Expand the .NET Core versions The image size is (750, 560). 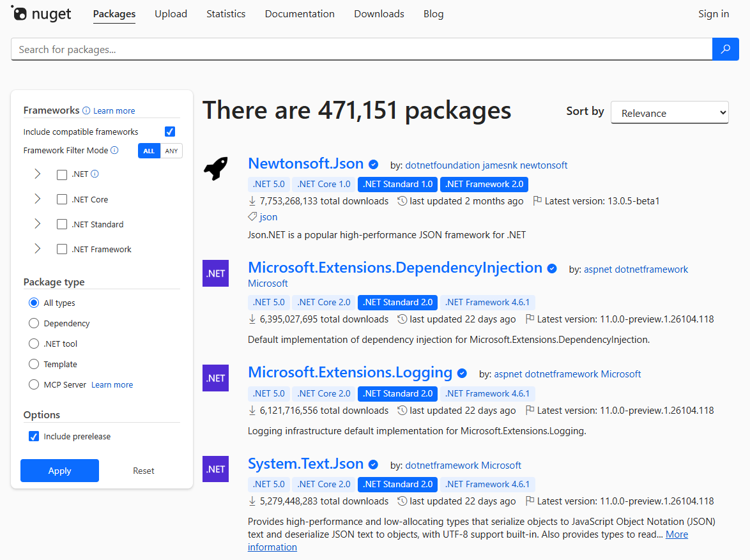[x=37, y=199]
